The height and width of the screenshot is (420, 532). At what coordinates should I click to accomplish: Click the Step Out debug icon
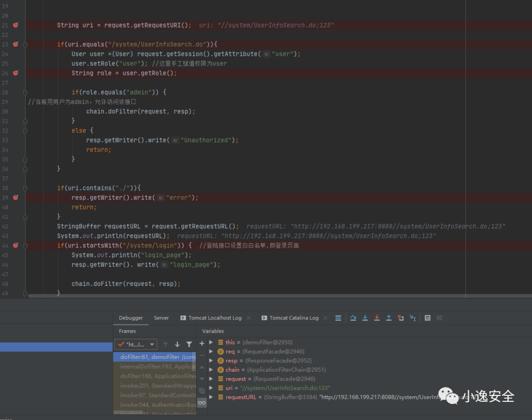(x=389, y=318)
